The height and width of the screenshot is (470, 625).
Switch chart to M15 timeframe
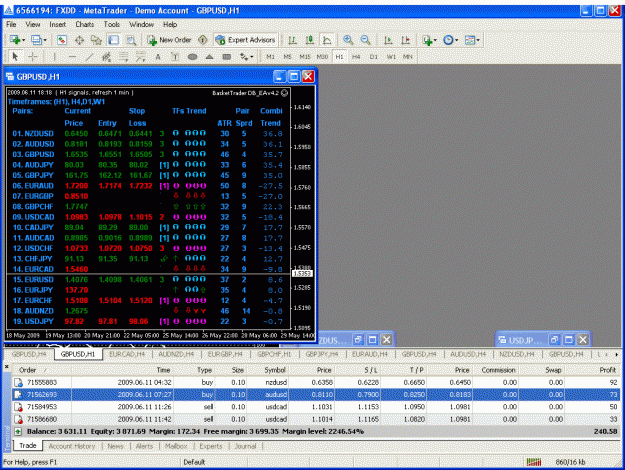coord(305,57)
